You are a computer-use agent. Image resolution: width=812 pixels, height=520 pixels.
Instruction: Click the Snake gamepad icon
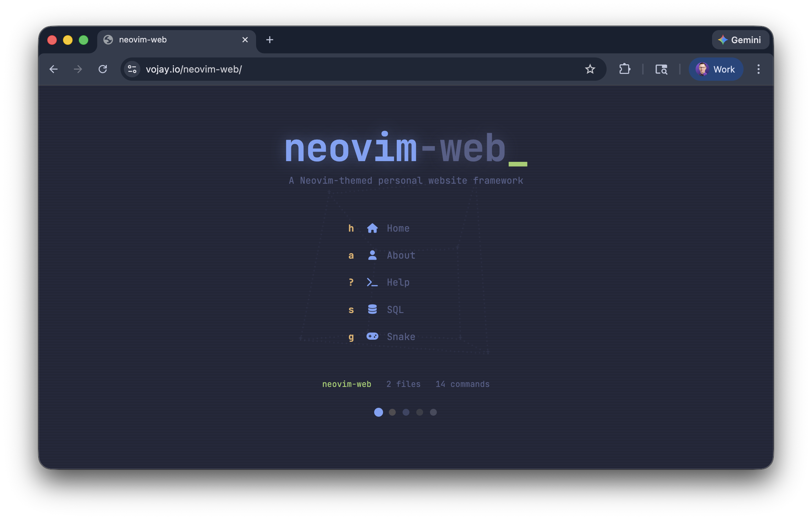[x=372, y=336]
